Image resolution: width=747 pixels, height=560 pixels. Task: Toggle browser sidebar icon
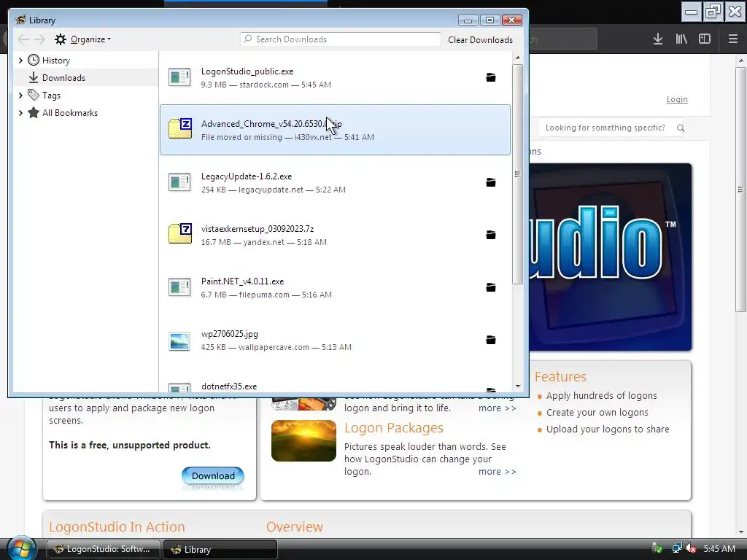point(705,39)
